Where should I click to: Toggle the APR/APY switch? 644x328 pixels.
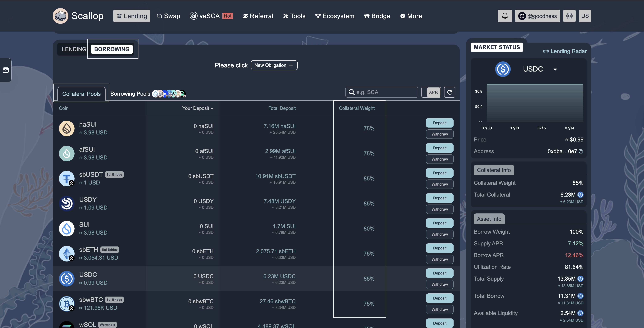[431, 92]
